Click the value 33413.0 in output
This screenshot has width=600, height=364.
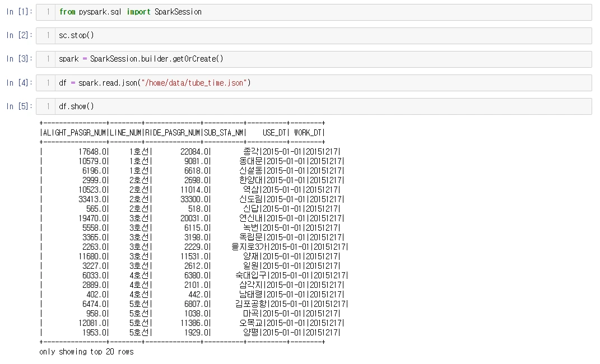[92, 199]
